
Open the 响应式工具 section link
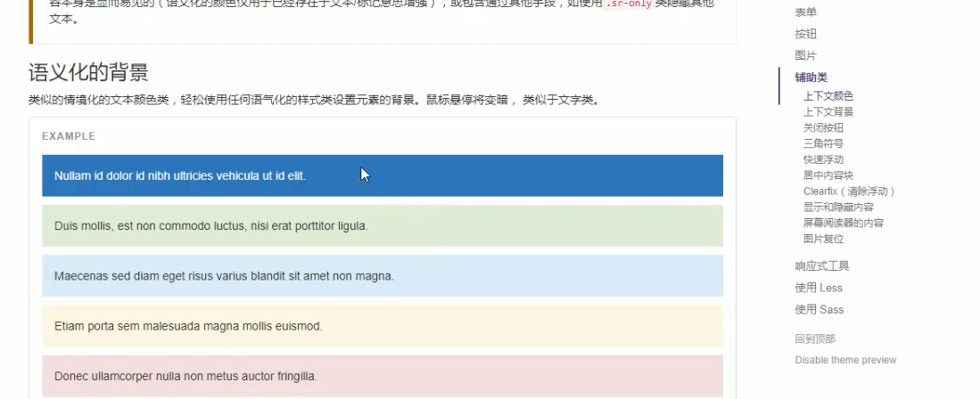822,266
